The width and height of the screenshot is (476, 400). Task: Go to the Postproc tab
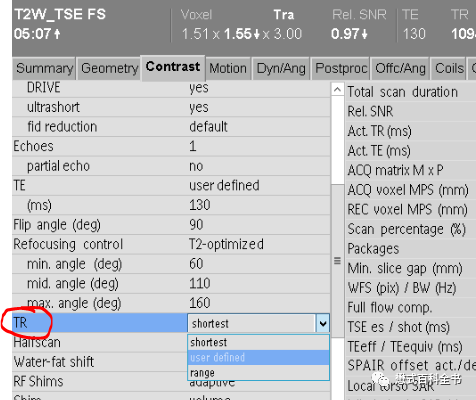coord(341,68)
